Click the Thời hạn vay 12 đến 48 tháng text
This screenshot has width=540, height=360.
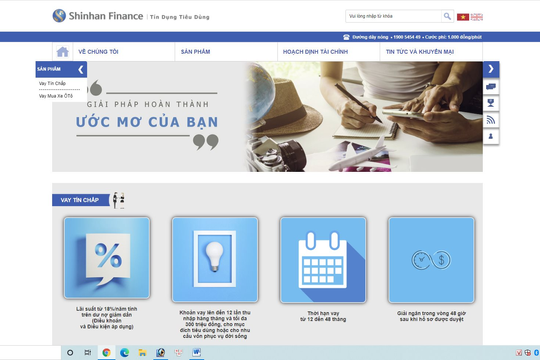pyautogui.click(x=323, y=316)
